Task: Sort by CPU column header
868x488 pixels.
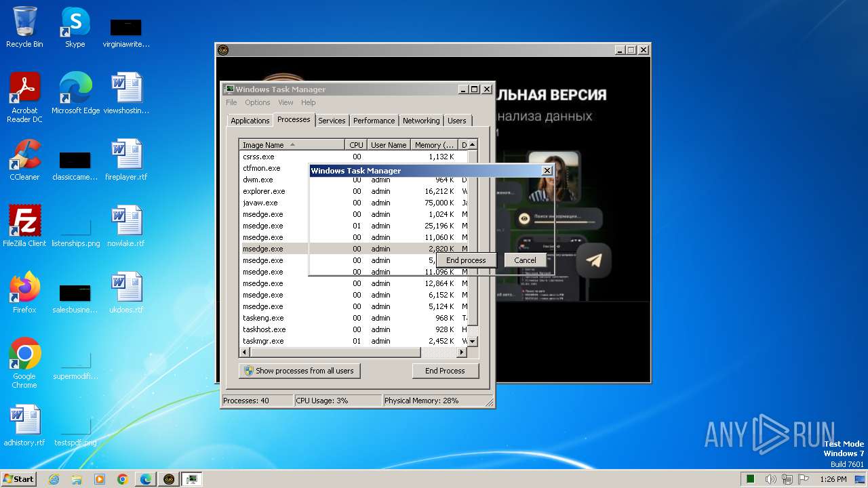Action: (x=356, y=144)
